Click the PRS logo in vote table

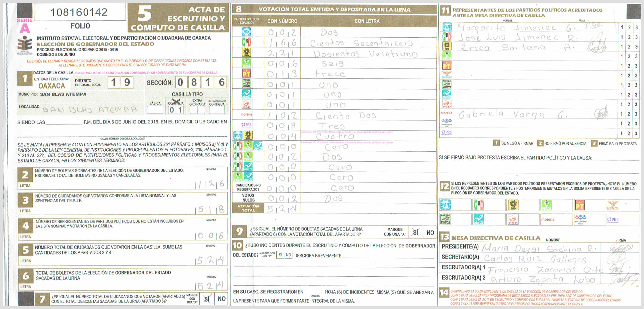[x=246, y=125]
